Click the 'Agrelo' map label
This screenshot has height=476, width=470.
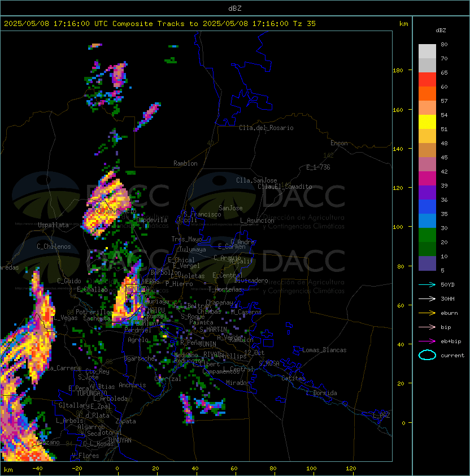pyautogui.click(x=138, y=340)
